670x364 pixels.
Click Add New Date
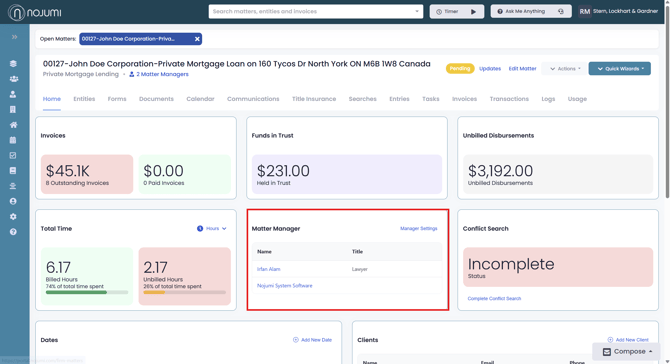[x=312, y=340]
